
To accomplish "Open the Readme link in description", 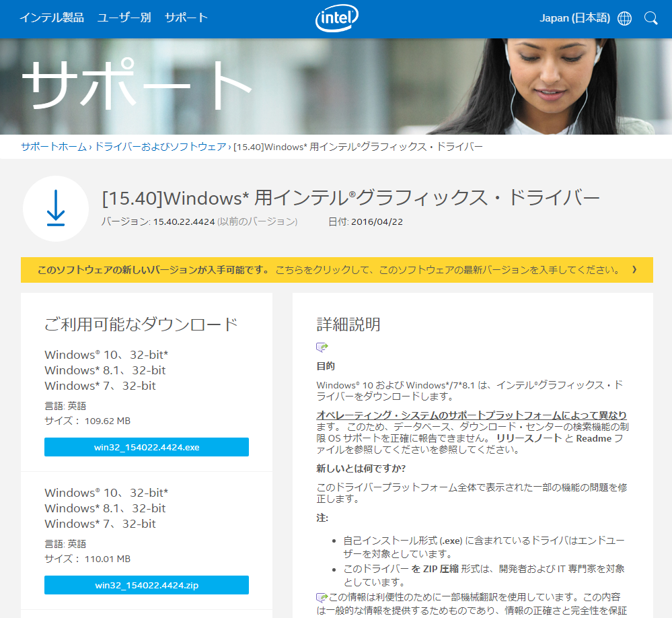I will click(x=593, y=438).
